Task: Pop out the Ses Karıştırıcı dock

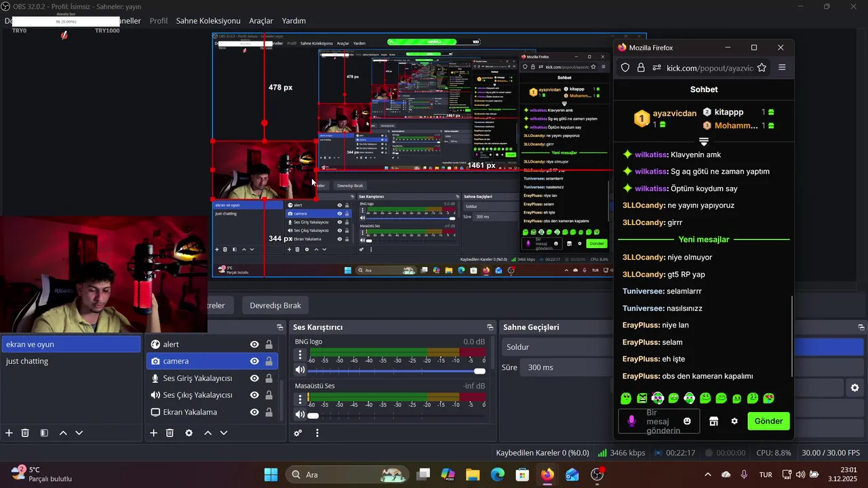Action: [490, 327]
